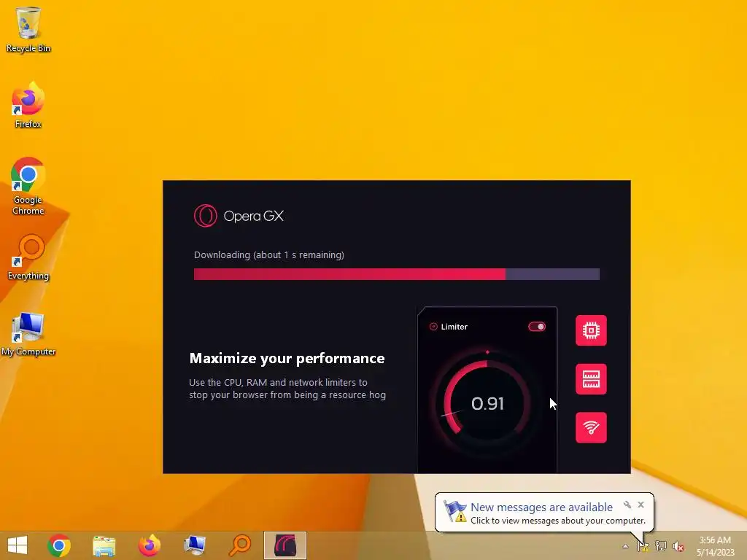Open the Recycle Bin desktop icon
This screenshot has width=747, height=560.
(x=28, y=29)
